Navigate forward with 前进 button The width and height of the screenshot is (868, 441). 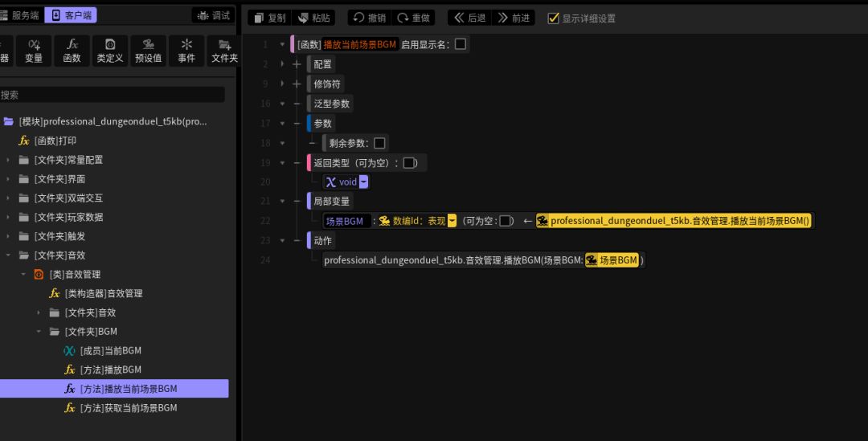coord(514,18)
